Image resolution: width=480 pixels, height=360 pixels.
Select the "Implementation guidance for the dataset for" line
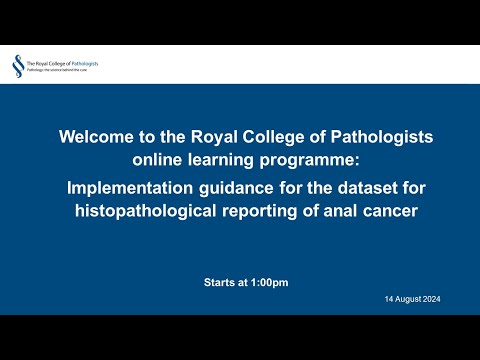(246, 188)
